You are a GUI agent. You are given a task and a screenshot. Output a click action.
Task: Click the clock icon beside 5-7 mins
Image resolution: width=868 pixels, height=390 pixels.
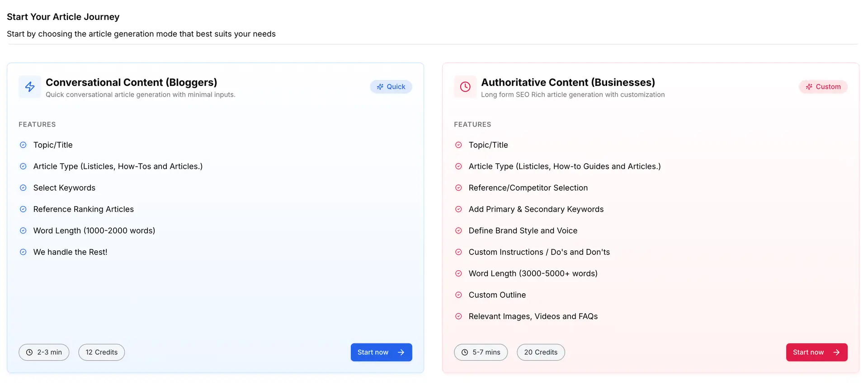click(465, 352)
